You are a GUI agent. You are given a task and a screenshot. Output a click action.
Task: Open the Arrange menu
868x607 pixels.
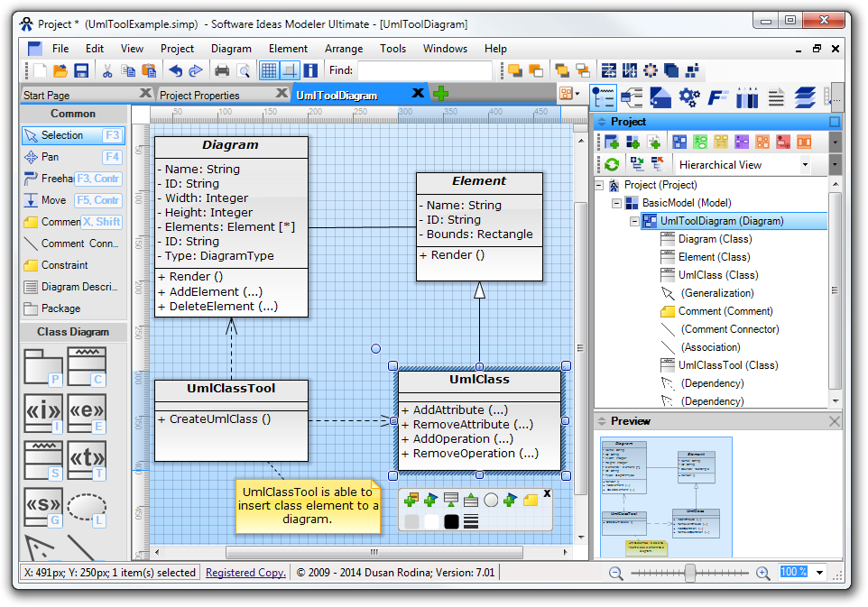(344, 49)
